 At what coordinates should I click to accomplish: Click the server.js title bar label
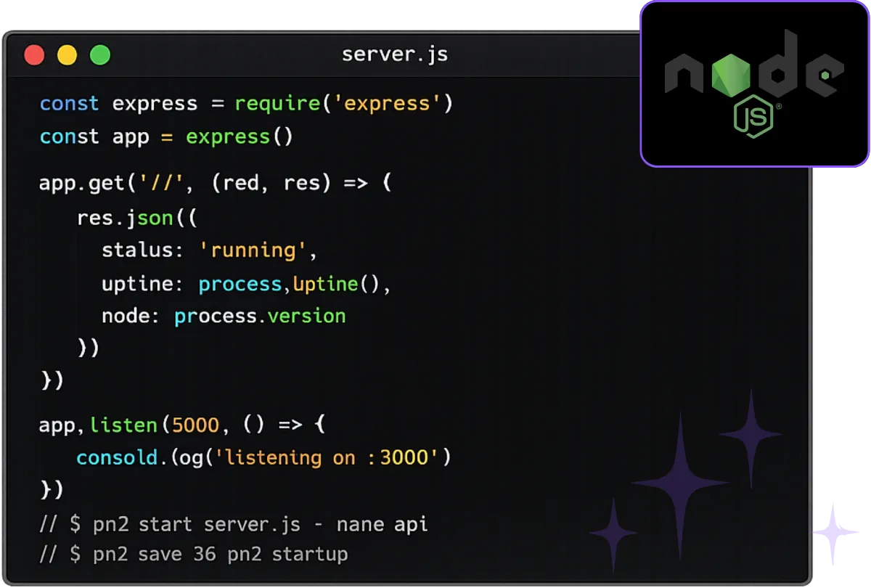pyautogui.click(x=395, y=54)
